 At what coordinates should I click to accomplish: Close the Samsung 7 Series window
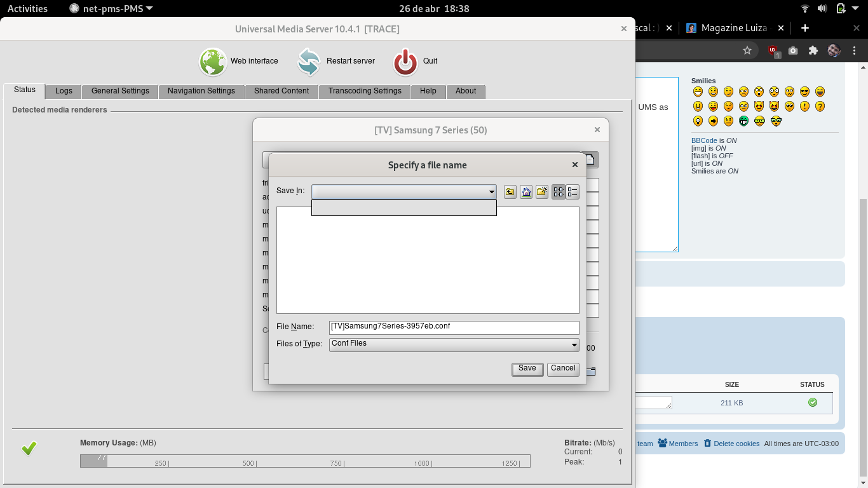[597, 130]
